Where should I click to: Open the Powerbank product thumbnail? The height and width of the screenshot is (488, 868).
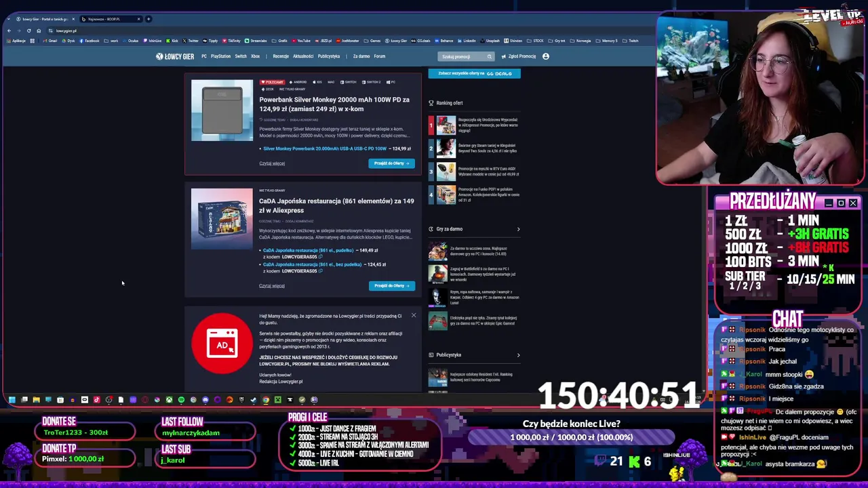(x=222, y=110)
